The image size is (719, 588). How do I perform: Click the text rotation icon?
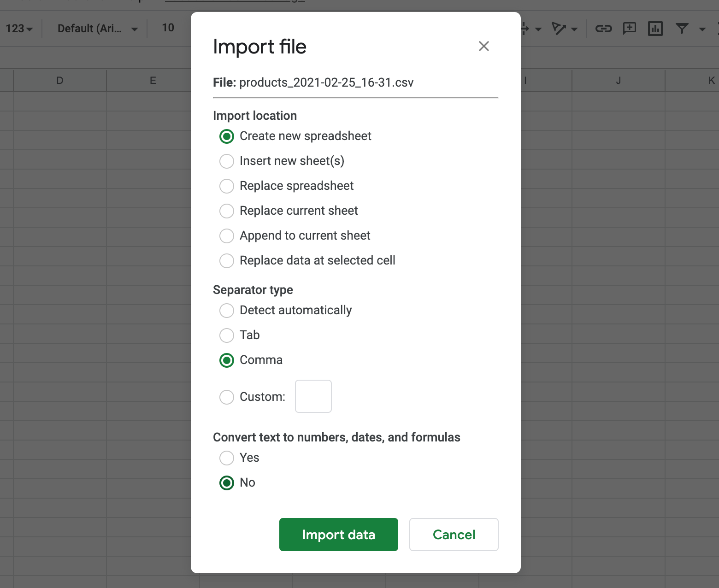(559, 29)
